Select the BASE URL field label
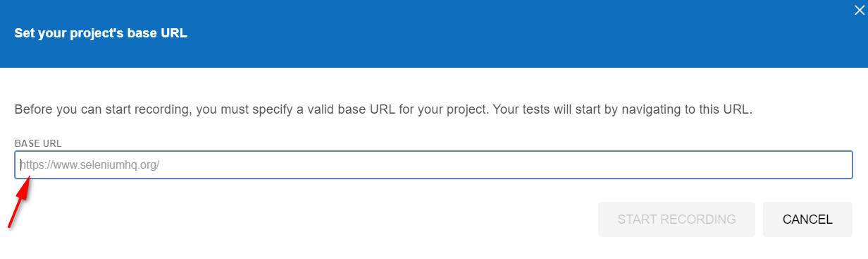This screenshot has width=868, height=259. pos(38,143)
